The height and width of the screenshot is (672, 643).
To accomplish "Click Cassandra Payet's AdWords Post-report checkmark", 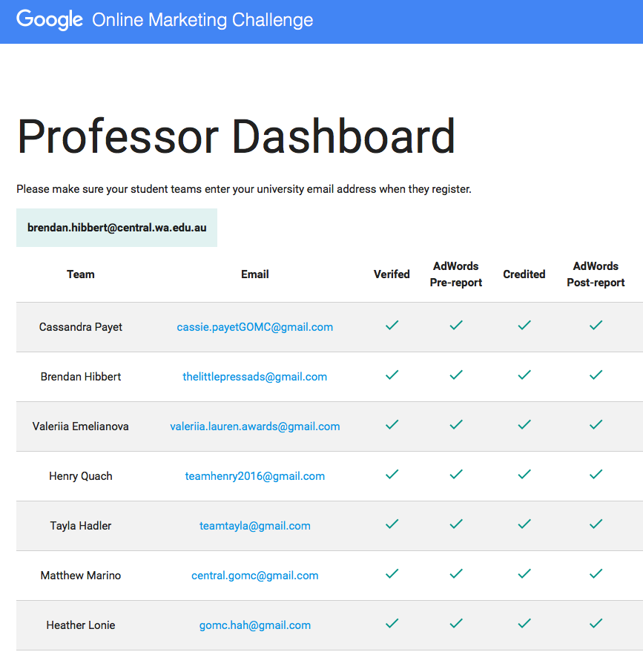I will 596,326.
